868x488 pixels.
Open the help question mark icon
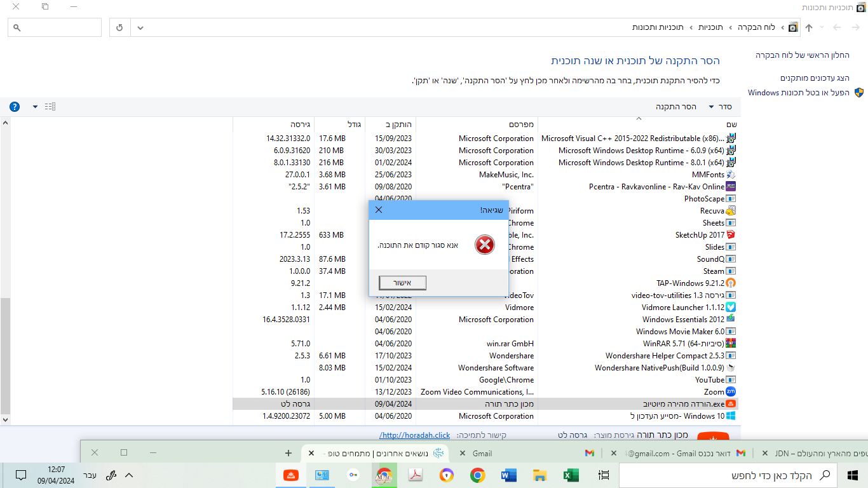pos(15,107)
